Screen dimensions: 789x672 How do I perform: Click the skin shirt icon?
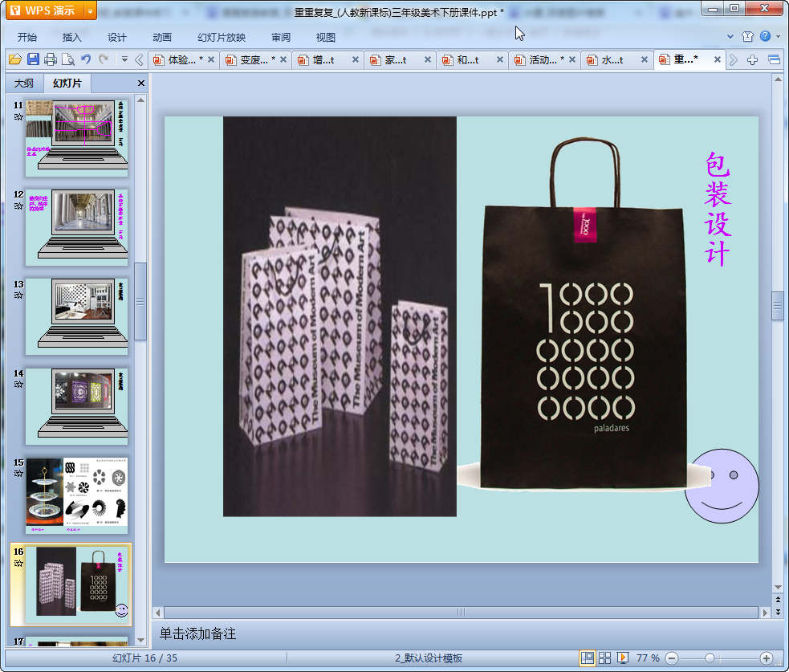747,37
